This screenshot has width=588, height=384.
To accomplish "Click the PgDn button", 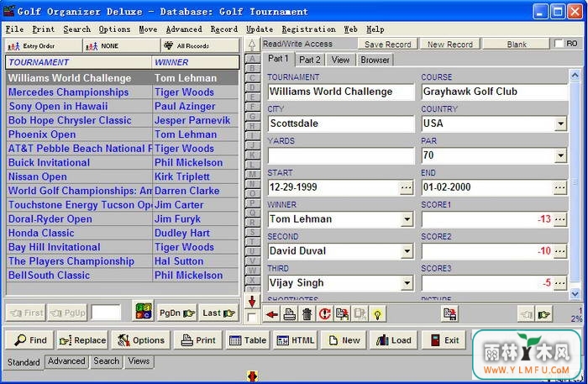I will (x=177, y=313).
